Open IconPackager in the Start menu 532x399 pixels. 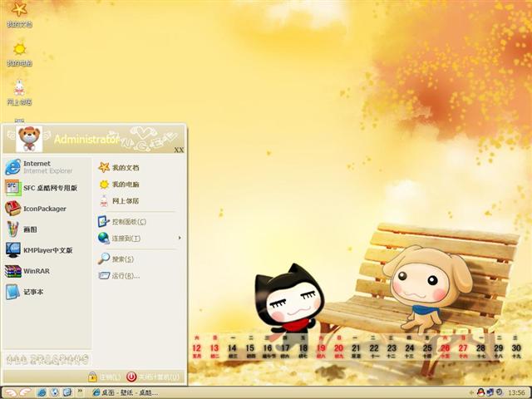(x=47, y=209)
